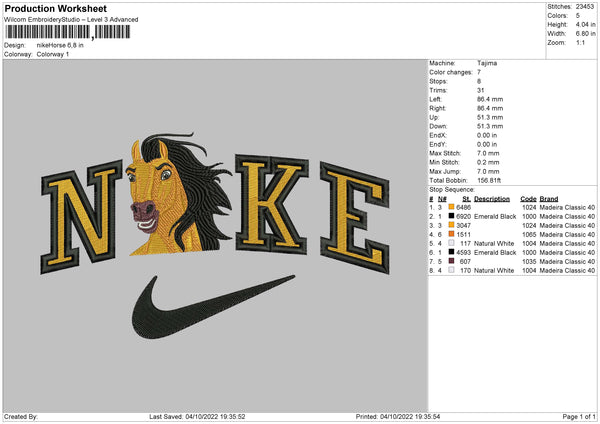This screenshot has width=600, height=424.
Task: Click 'Natural White' in stop row 5
Action: coord(494,243)
